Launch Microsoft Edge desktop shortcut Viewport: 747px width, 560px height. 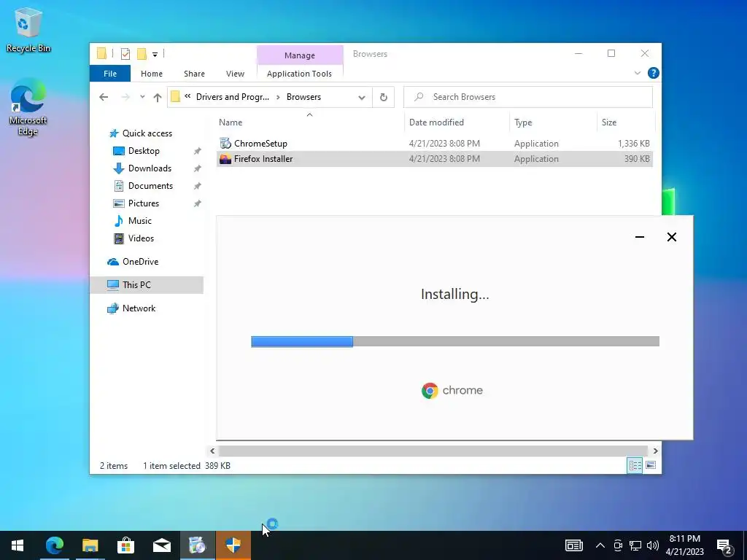coord(28,107)
